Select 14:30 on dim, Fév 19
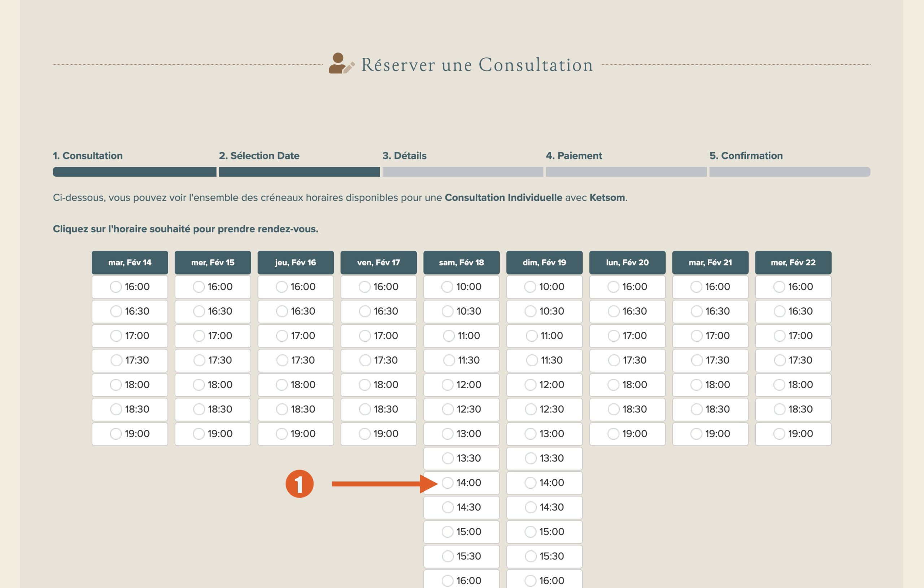This screenshot has width=924, height=588. 545,507
